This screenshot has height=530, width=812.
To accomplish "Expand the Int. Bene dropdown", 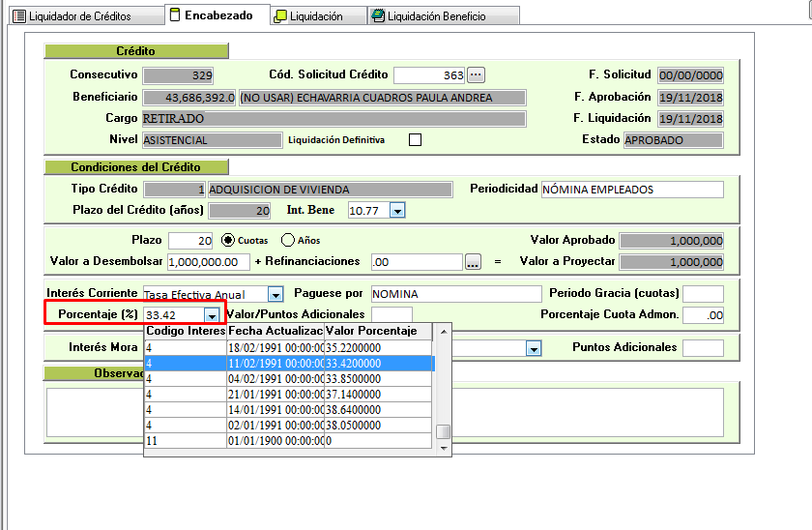I will pyautogui.click(x=396, y=211).
